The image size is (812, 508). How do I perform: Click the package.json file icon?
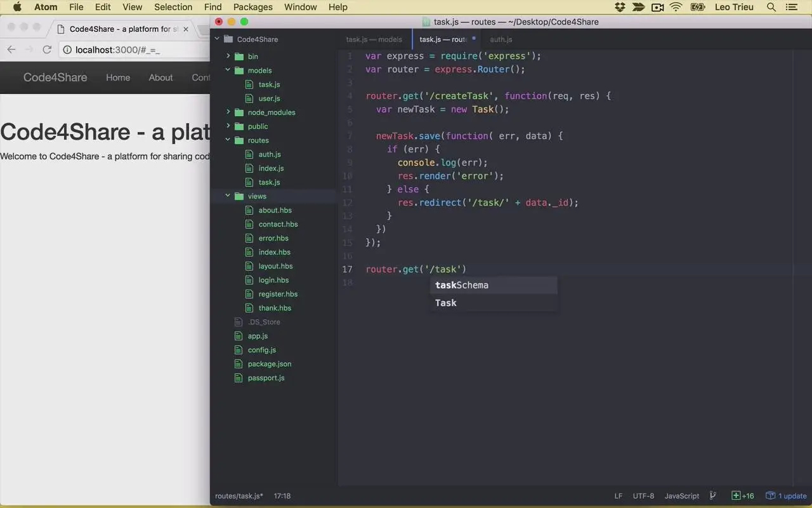coord(239,364)
